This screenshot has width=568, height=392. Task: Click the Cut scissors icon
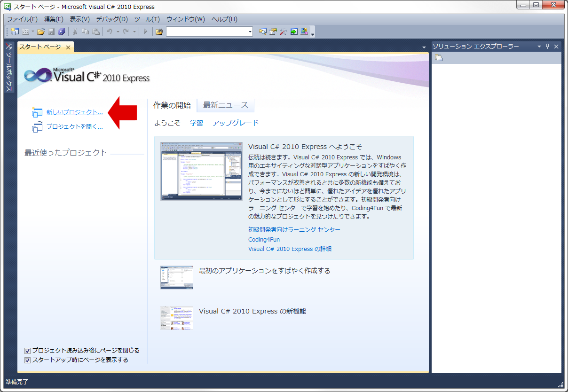pos(75,31)
